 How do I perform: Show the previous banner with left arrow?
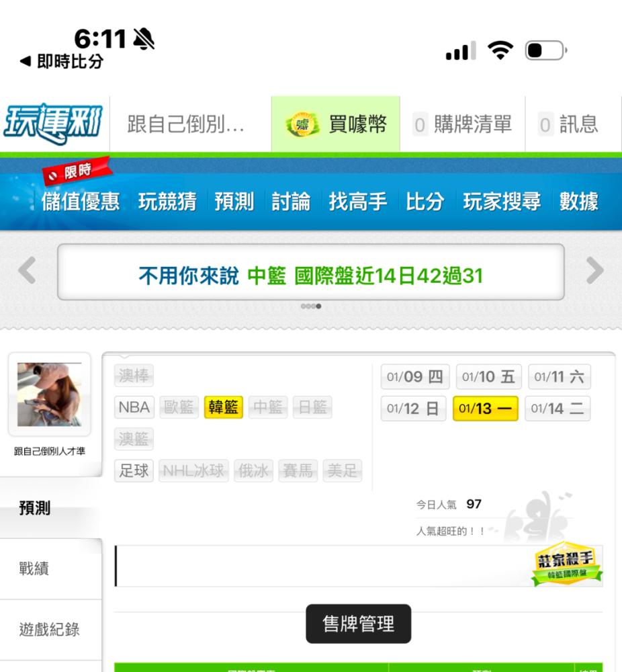pos(28,270)
